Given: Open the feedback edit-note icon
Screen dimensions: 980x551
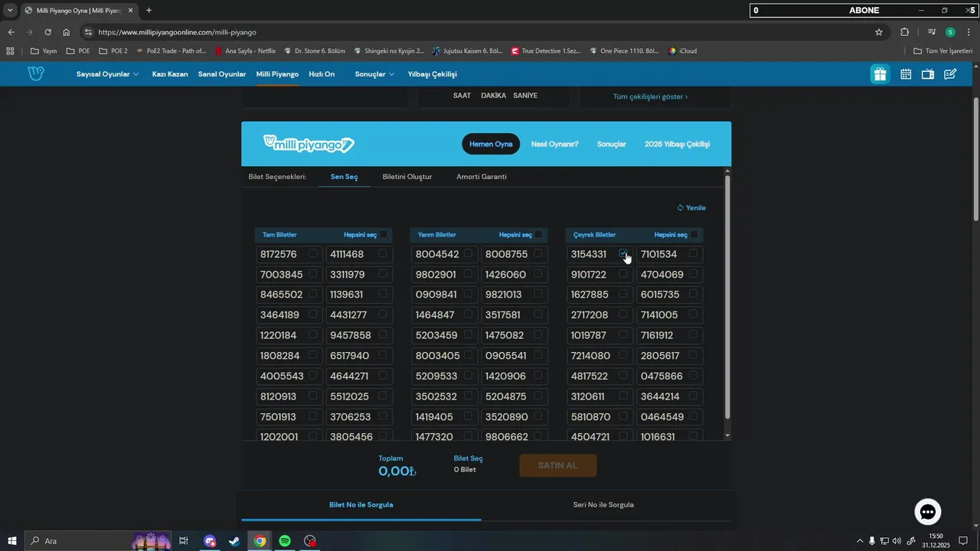Looking at the screenshot, I should coord(950,74).
